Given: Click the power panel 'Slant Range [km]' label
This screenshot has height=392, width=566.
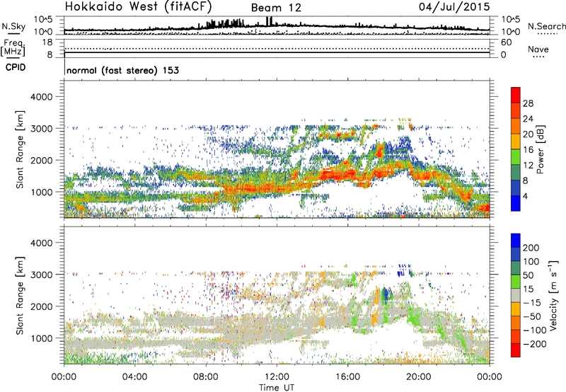Looking at the screenshot, I should pyautogui.click(x=20, y=149).
